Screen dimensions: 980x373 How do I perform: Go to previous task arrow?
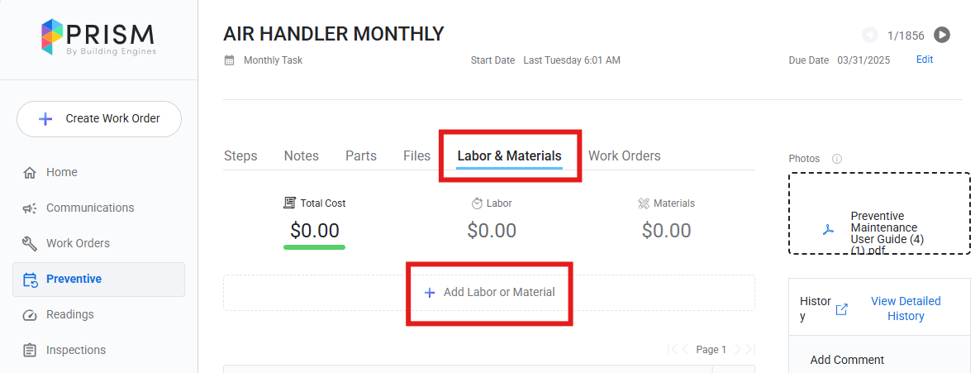tap(870, 35)
